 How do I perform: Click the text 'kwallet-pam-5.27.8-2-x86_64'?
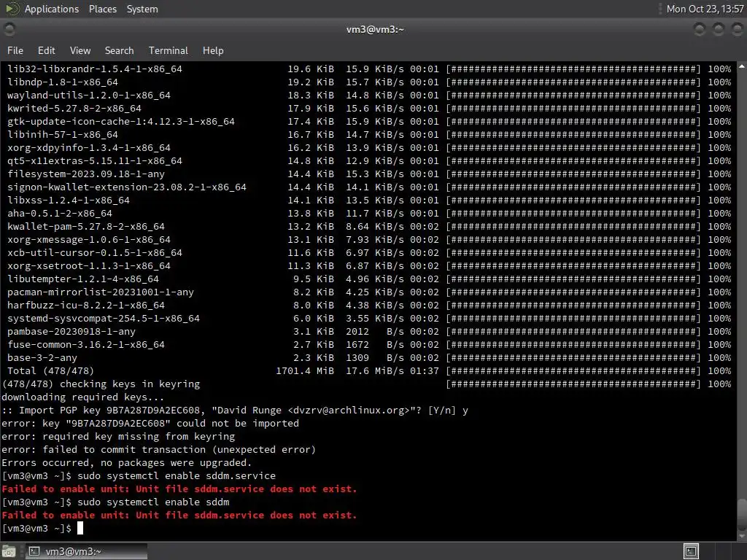[x=86, y=226]
